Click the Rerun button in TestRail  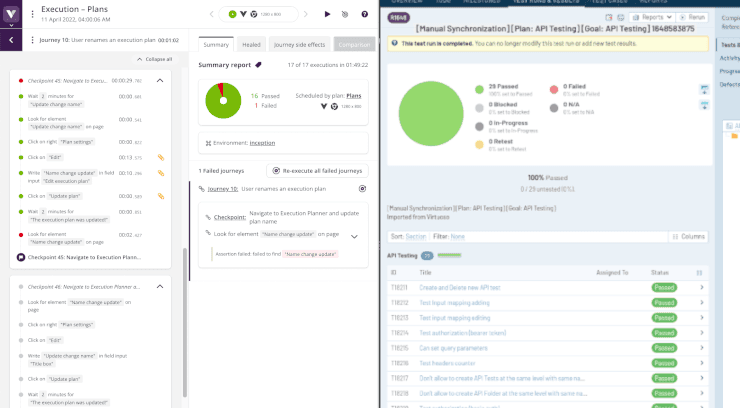pos(692,17)
